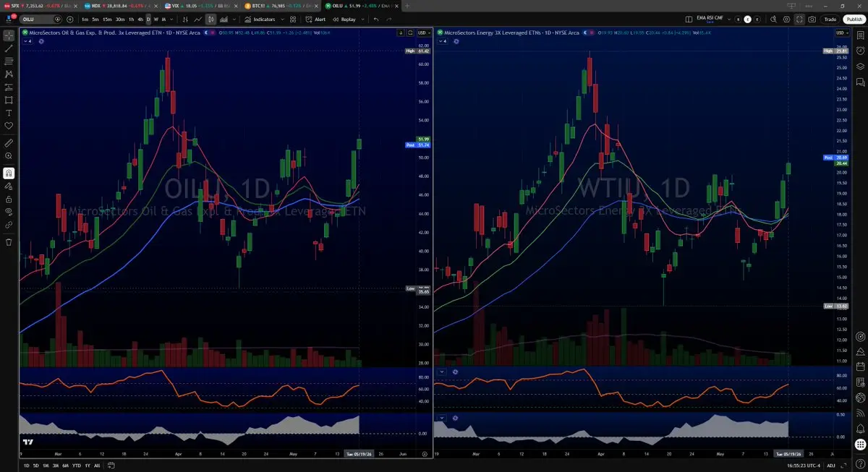Select the All date range

97,465
